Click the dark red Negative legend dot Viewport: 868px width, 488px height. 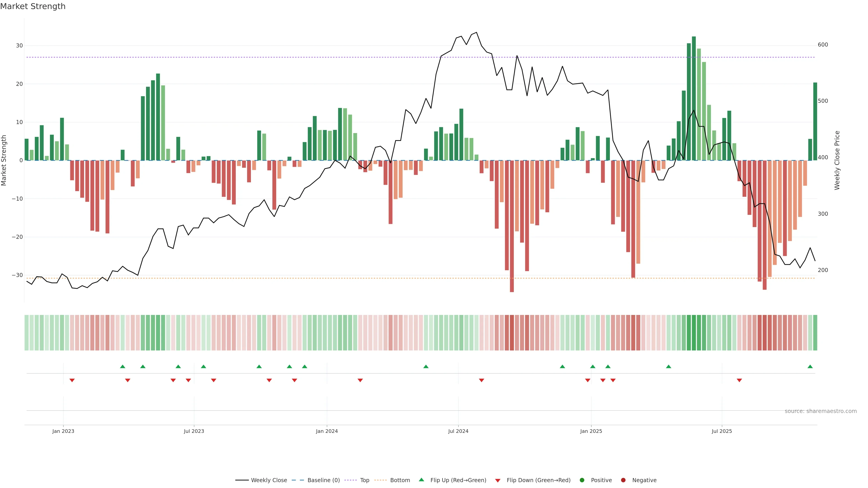tap(623, 480)
